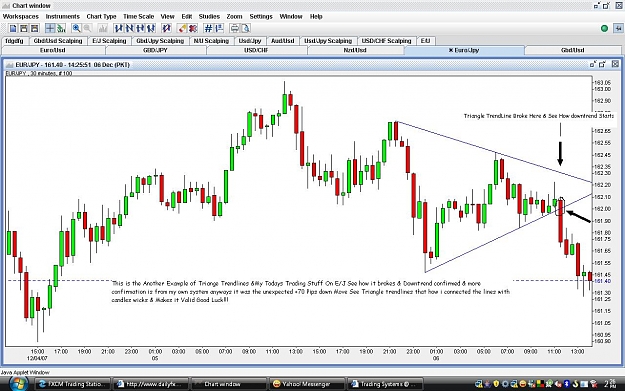Click the yellow security shield tray icon
625x391 pixels.
[496, 384]
